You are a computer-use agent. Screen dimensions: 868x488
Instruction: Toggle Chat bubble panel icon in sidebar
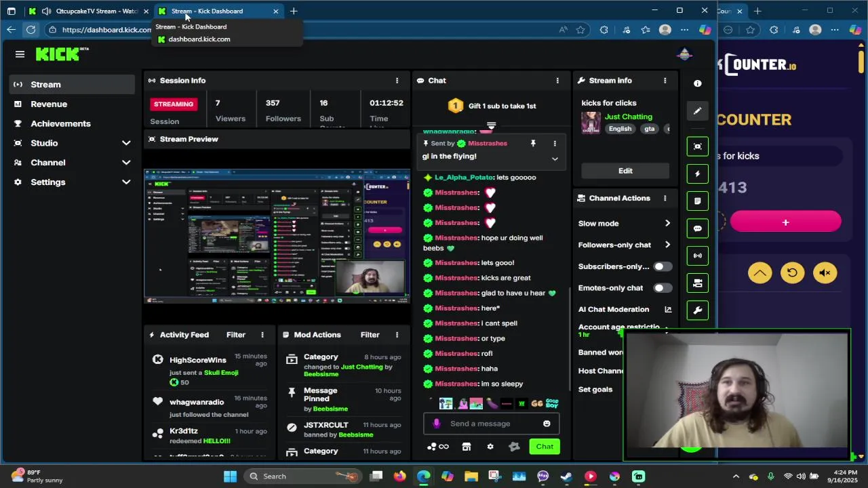click(697, 228)
